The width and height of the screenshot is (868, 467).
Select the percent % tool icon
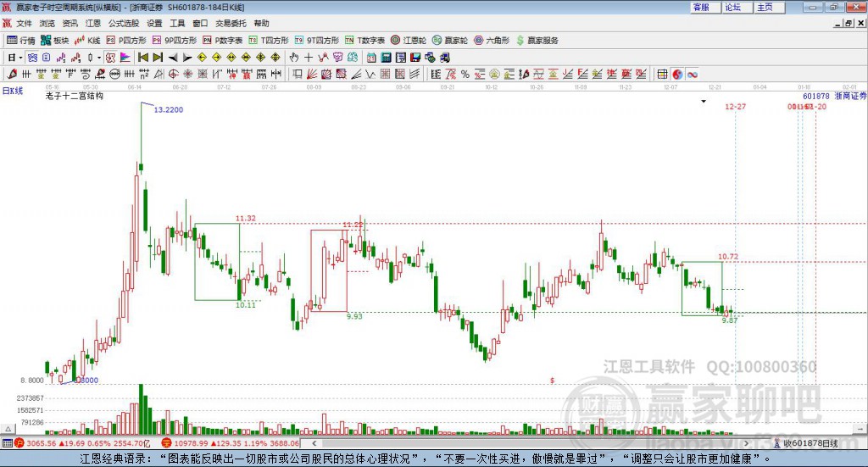[465, 74]
